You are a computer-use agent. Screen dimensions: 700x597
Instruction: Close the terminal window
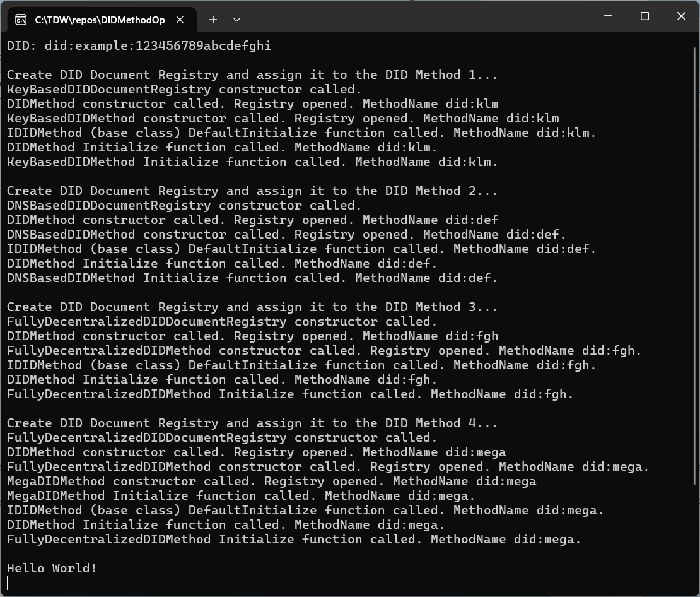681,16
